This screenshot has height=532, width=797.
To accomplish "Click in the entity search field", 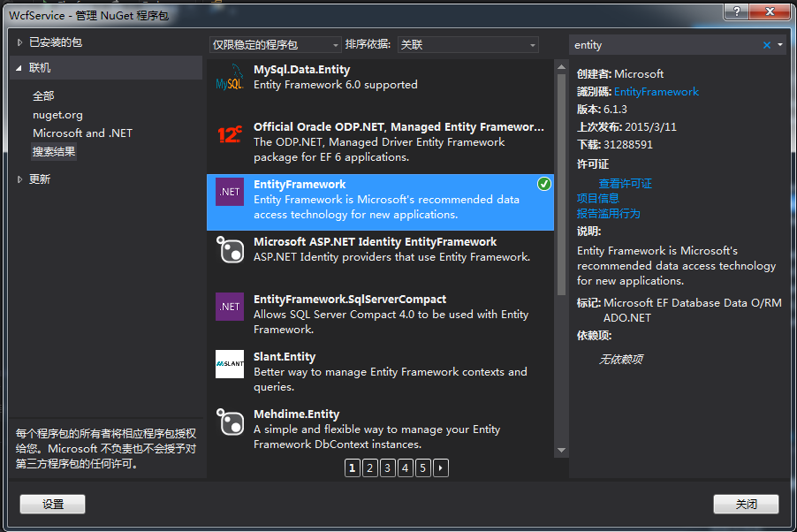I will [666, 45].
